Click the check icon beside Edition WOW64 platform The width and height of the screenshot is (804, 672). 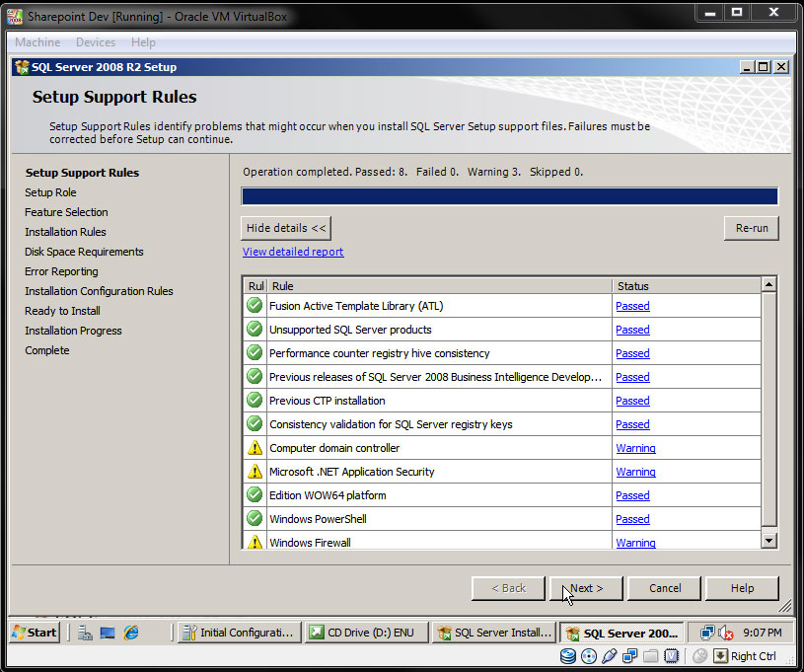coord(255,494)
